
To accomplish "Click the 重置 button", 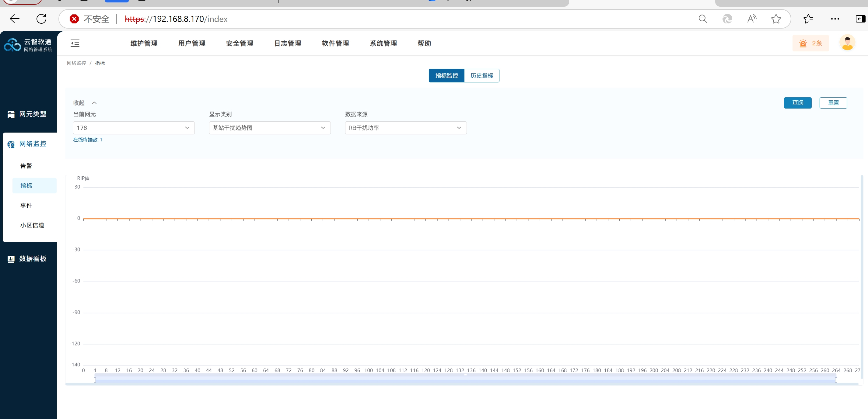I will pyautogui.click(x=833, y=103).
